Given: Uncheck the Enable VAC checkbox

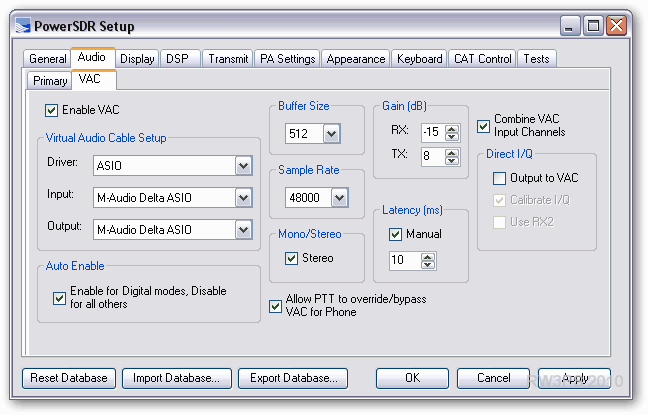Looking at the screenshot, I should click(x=51, y=110).
